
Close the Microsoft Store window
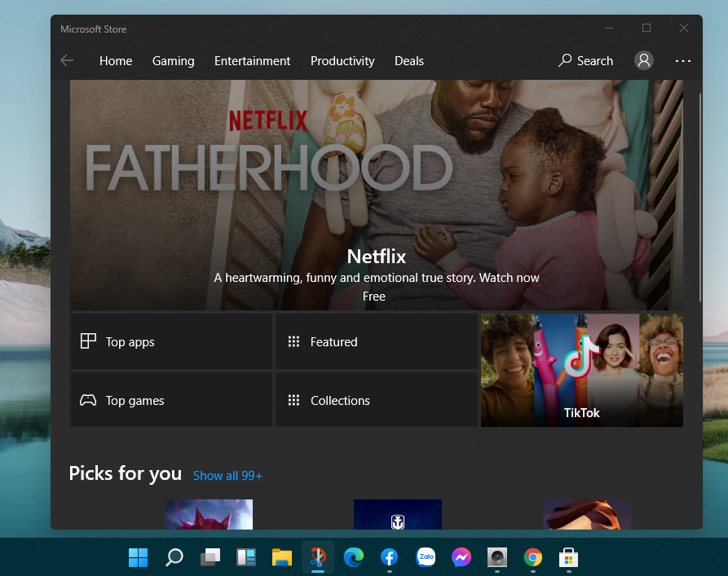pyautogui.click(x=684, y=29)
